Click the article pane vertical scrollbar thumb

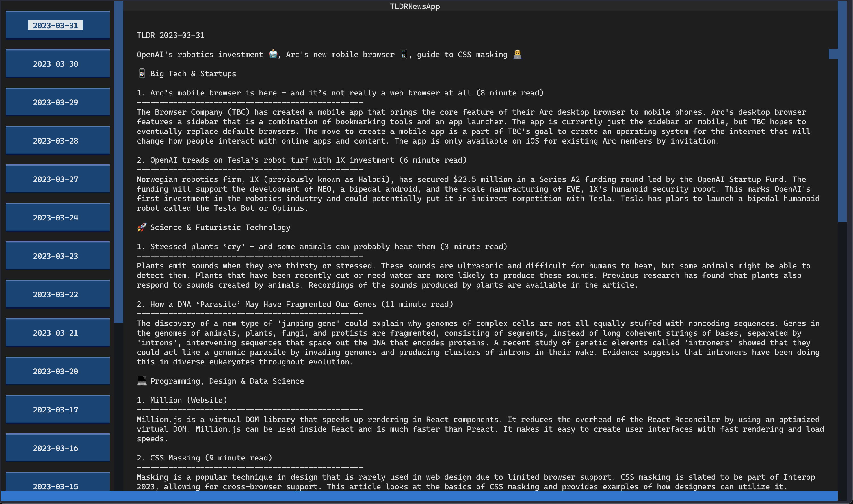tap(842, 111)
